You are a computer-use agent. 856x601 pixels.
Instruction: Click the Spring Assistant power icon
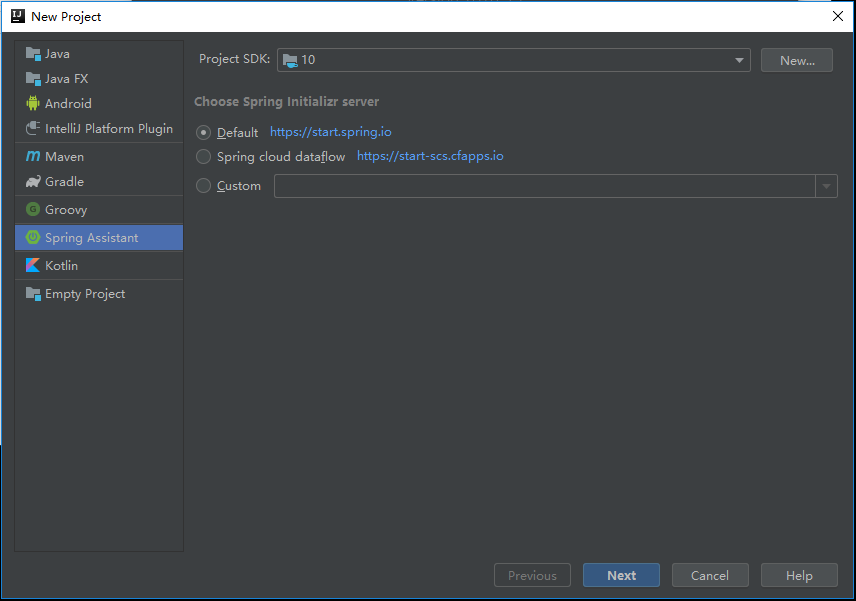33,237
